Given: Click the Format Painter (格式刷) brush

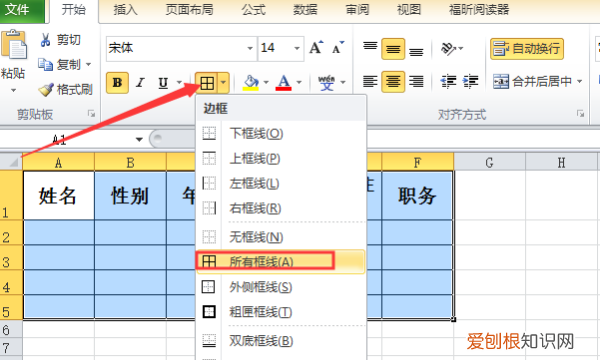Looking at the screenshot, I should tap(46, 90).
